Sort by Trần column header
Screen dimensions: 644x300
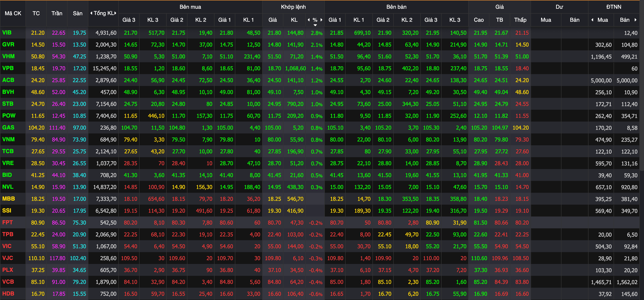click(57, 13)
